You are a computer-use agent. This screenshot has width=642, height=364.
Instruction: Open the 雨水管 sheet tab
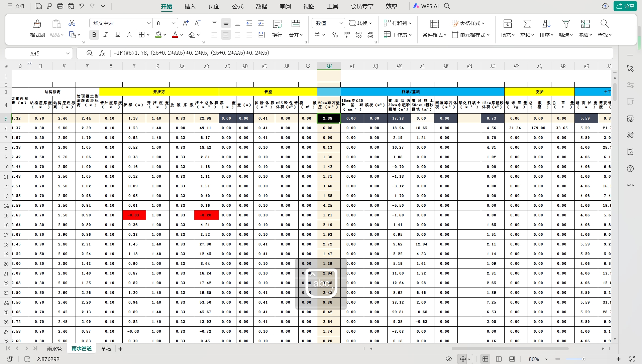tap(55, 349)
